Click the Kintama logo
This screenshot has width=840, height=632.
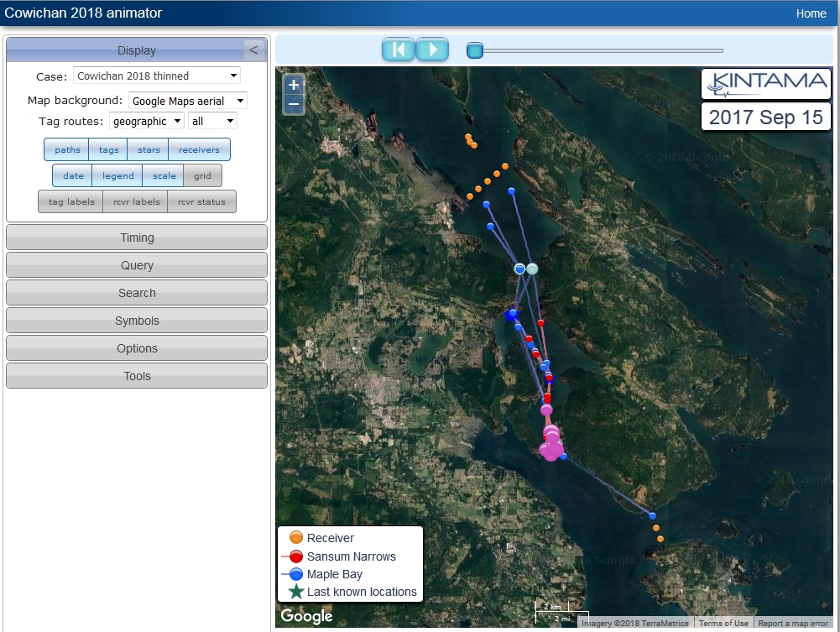(x=766, y=83)
